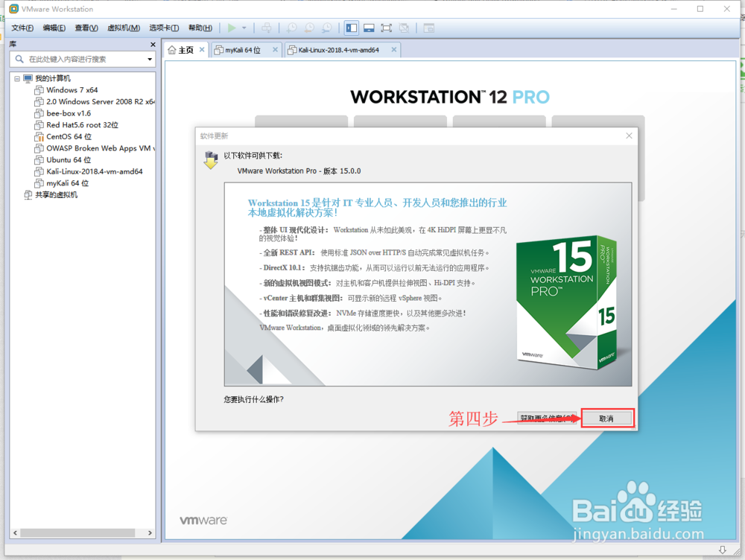Minimize the VMware Workstation window
Image resolution: width=745 pixels, height=560 pixels.
coord(673,9)
